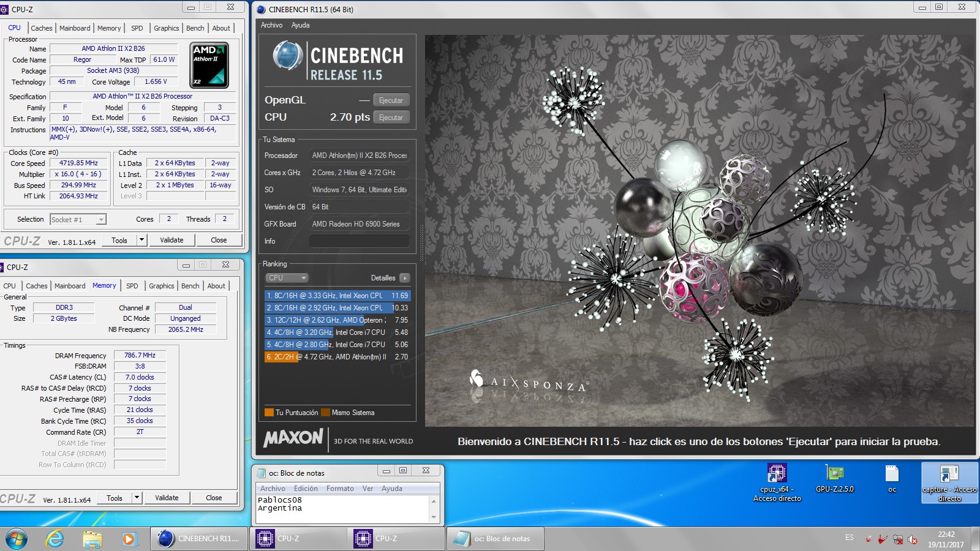Screen dimensions: 980x551
Task: Click the orange Tu Puntuación legend swatch
Action: tap(269, 413)
